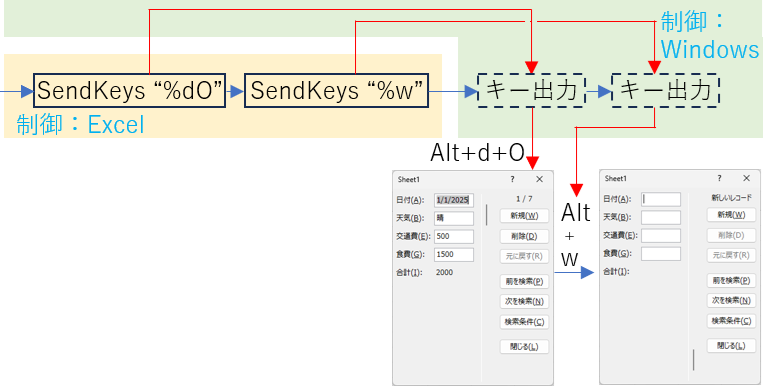
Task: Click the 日付 field containing 1/1/2025
Action: pos(454,200)
